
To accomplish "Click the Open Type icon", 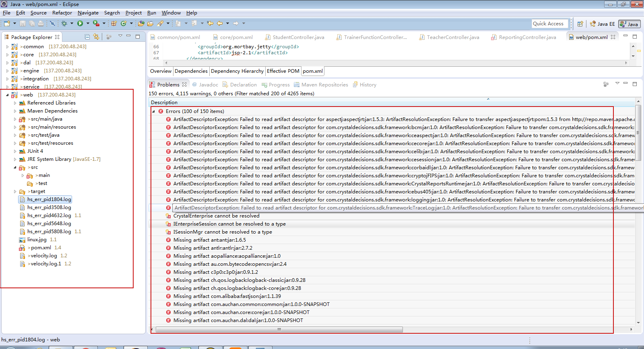I will (x=141, y=24).
